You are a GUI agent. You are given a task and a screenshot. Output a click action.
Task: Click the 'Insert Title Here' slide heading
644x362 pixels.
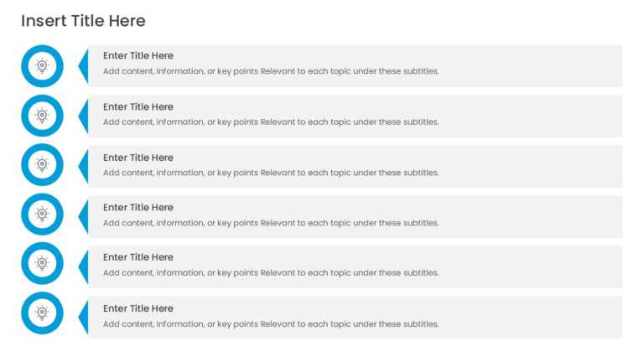(83, 21)
